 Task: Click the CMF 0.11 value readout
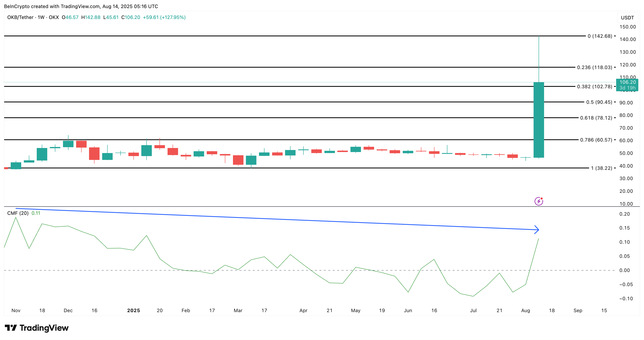36,213
